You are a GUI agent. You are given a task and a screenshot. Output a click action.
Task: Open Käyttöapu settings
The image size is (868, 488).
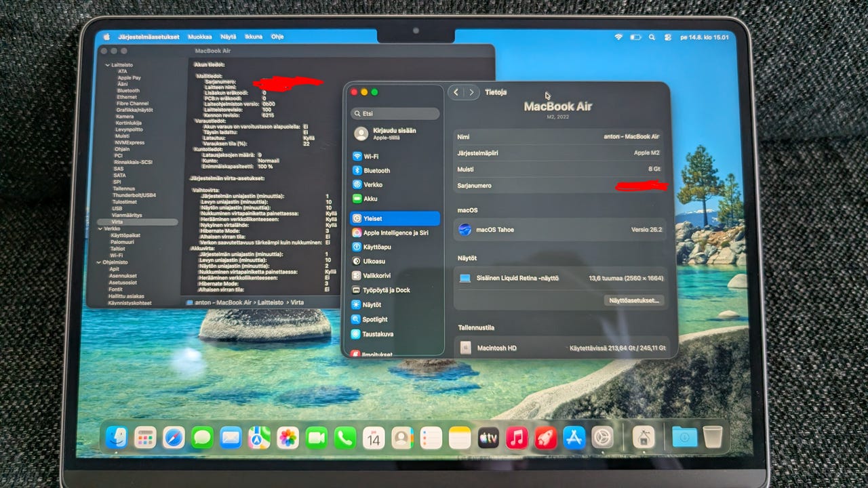[x=395, y=247]
